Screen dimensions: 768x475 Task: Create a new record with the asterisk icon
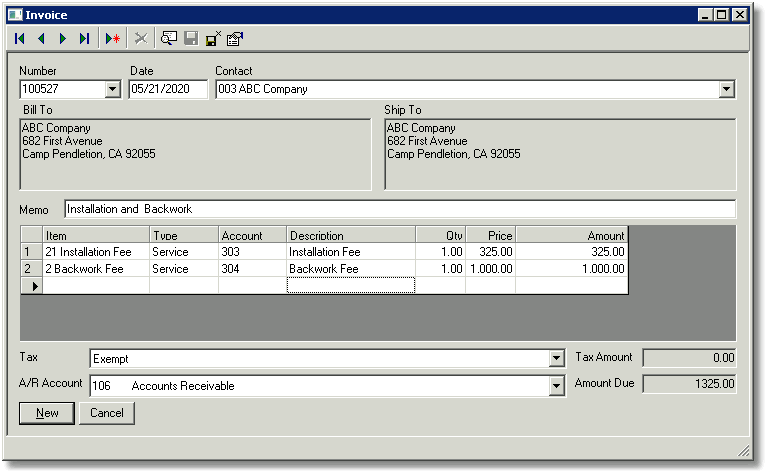113,38
